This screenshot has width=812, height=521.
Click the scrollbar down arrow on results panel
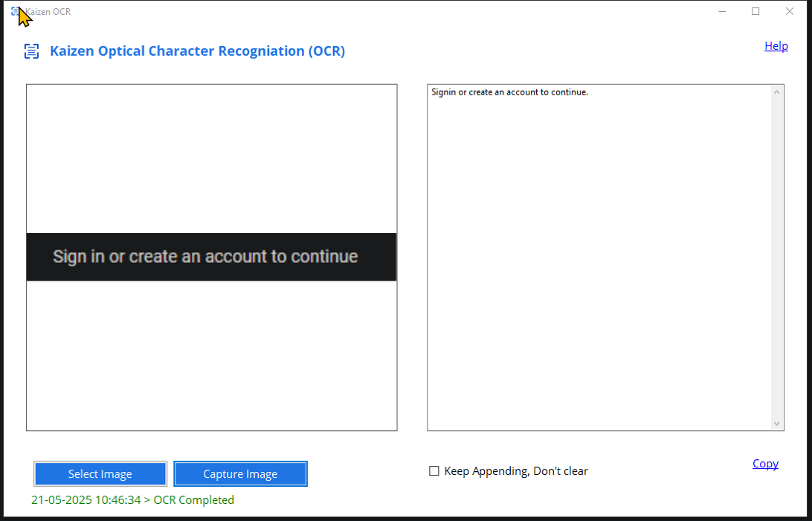point(777,424)
